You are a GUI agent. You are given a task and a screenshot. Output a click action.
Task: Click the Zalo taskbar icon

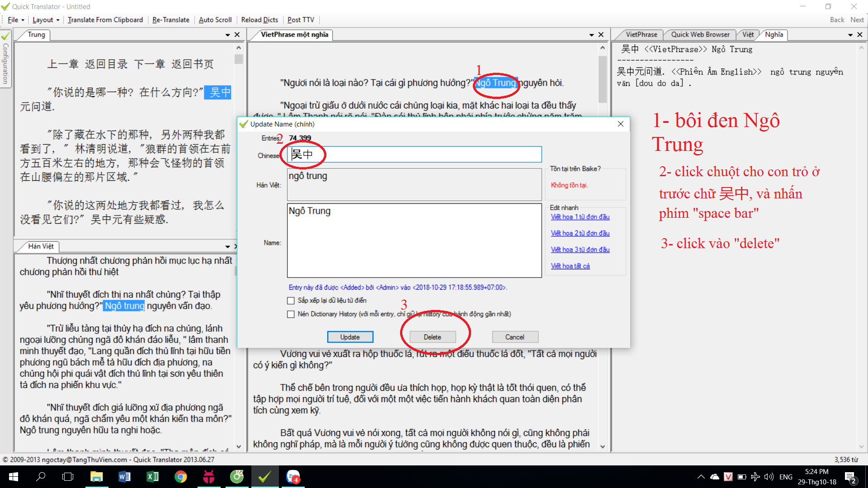293,477
